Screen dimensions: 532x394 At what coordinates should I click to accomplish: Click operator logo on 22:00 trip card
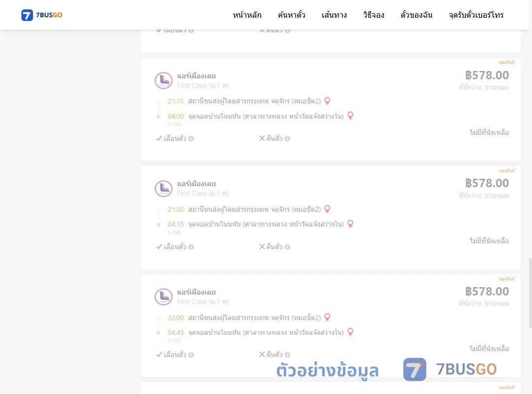pos(164,296)
